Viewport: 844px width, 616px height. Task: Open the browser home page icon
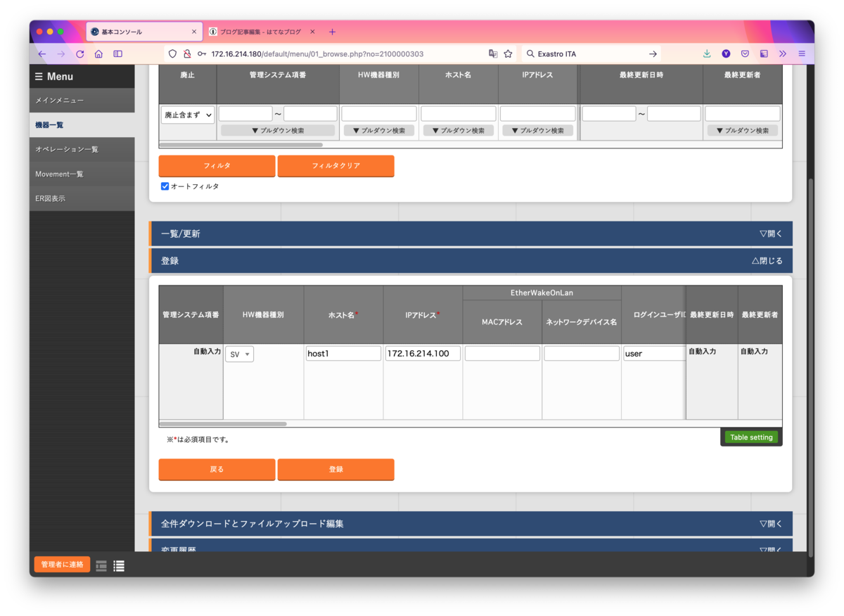[98, 53]
